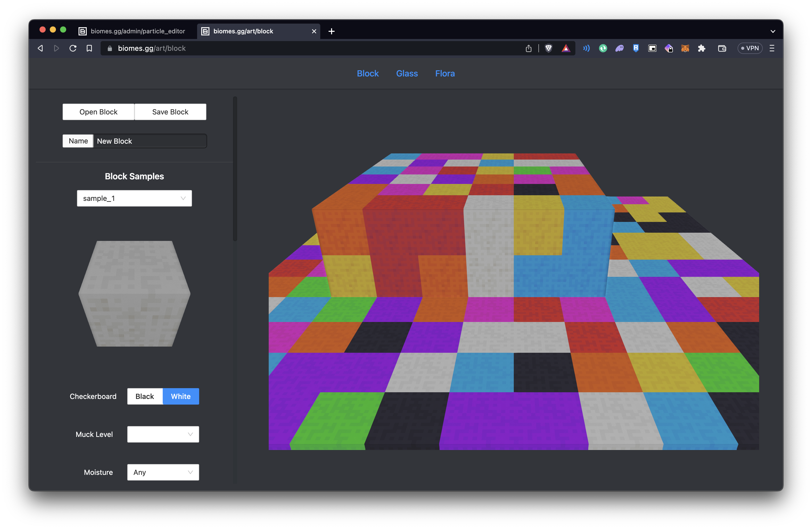Screen dimensions: 812x529
Task: Open the puzzle-piece extensions menu
Action: tap(701, 48)
